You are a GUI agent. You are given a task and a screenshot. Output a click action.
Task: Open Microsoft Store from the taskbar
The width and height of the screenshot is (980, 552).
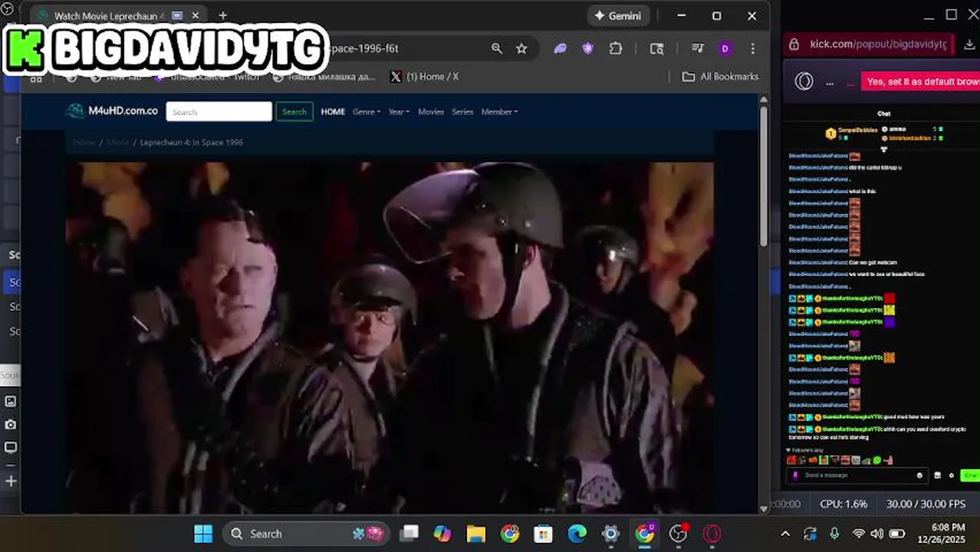pyautogui.click(x=544, y=534)
